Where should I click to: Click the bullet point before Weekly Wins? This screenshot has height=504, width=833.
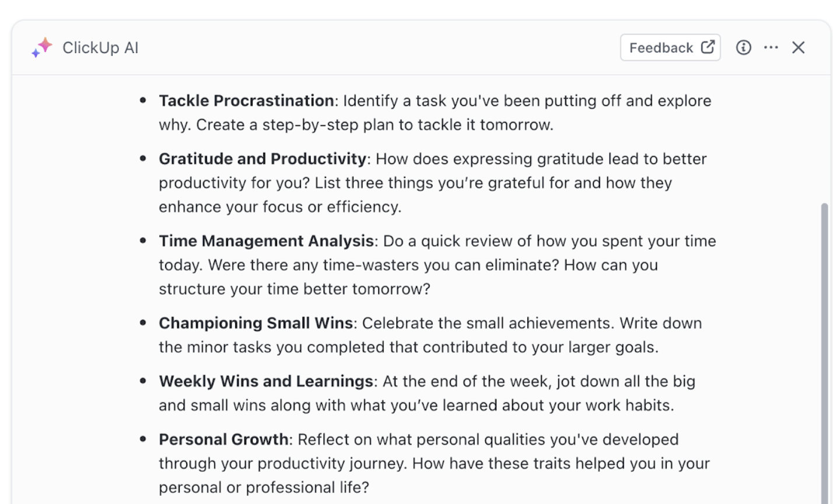point(143,381)
